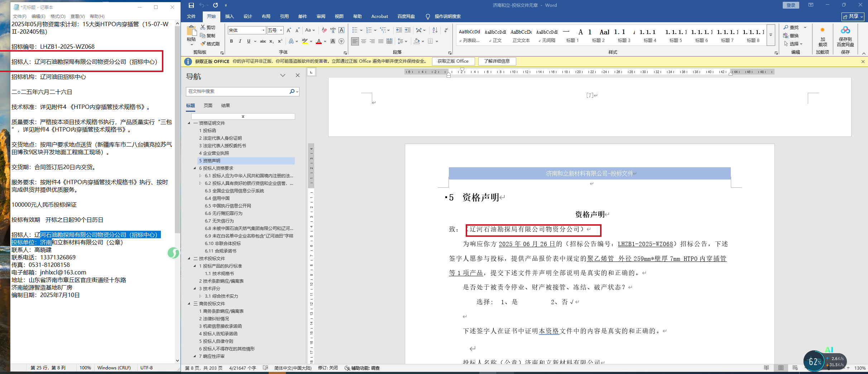The width and height of the screenshot is (868, 374).
Task: Toggle center text alignment
Action: point(364,41)
